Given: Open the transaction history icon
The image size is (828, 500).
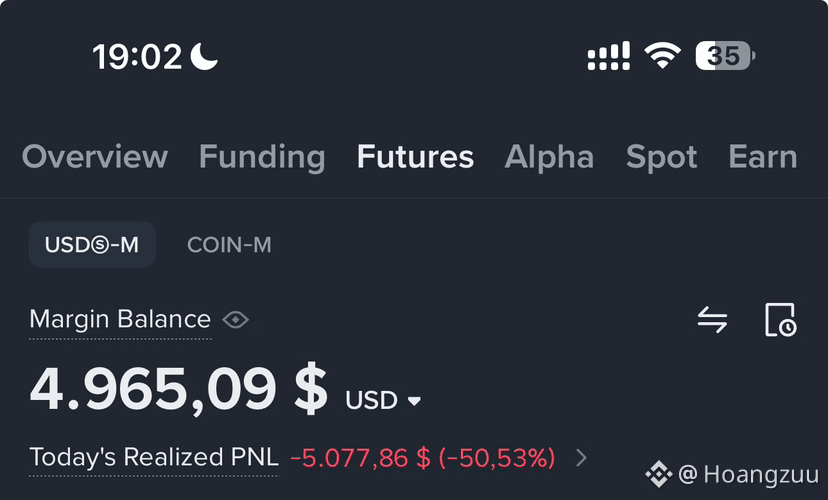Looking at the screenshot, I should [x=780, y=319].
